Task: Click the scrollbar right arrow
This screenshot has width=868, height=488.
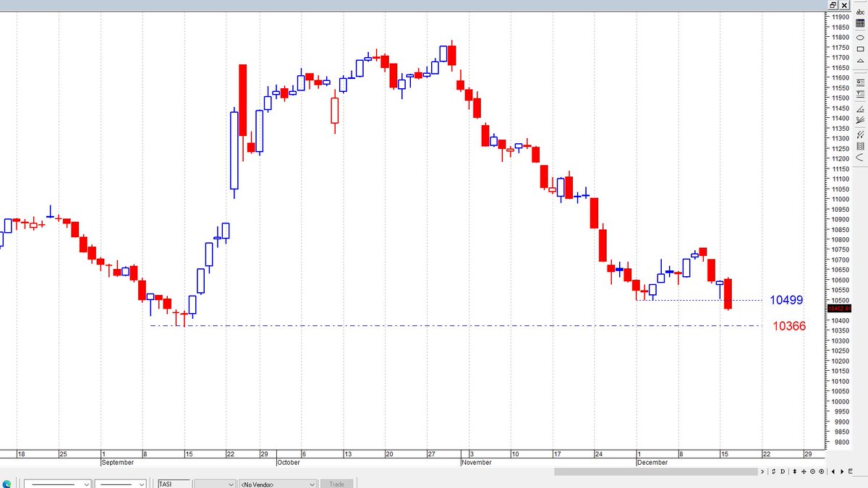Action: [x=762, y=471]
